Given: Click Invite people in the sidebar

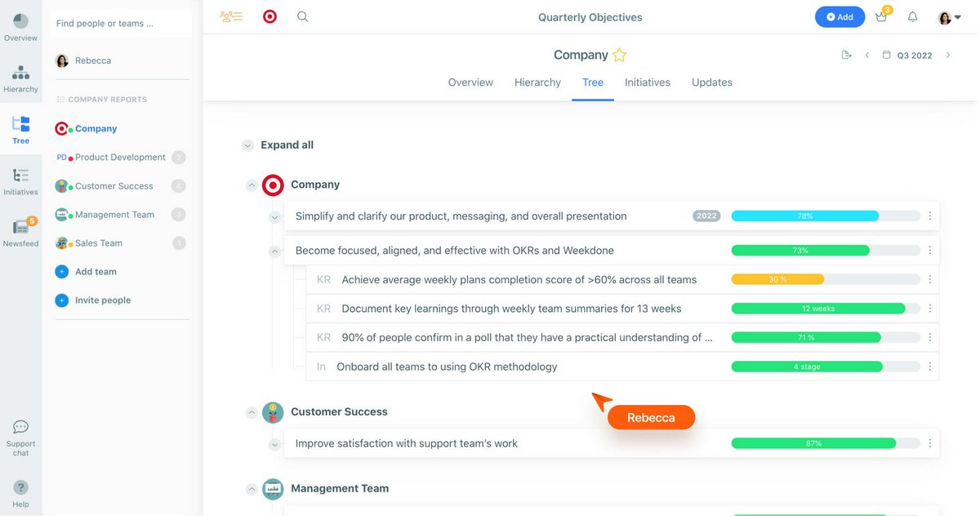Looking at the screenshot, I should coord(103,300).
